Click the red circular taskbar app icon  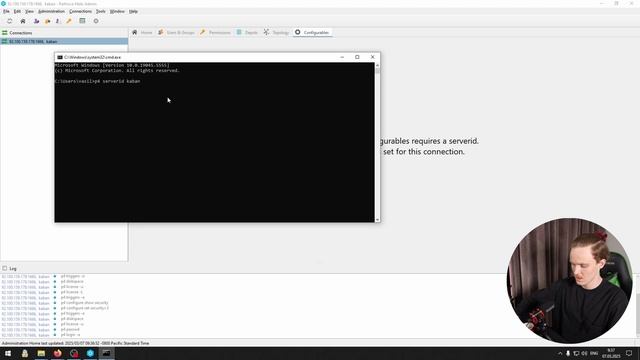(74, 353)
